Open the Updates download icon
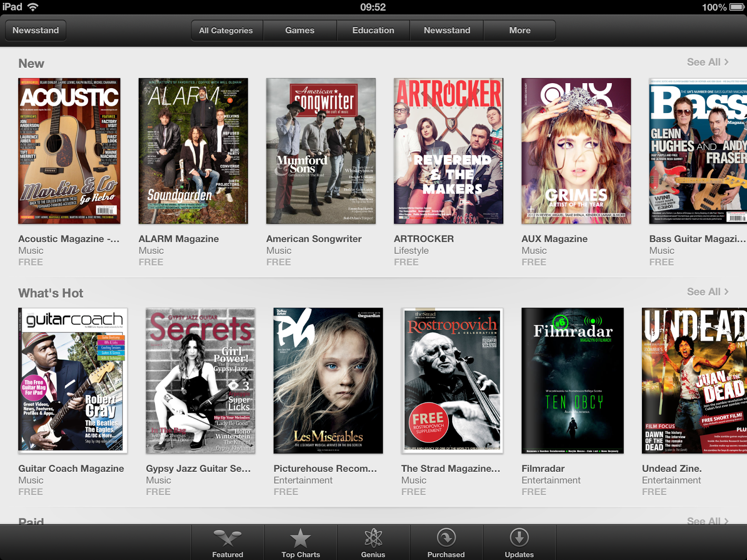The image size is (747, 560). (x=519, y=538)
